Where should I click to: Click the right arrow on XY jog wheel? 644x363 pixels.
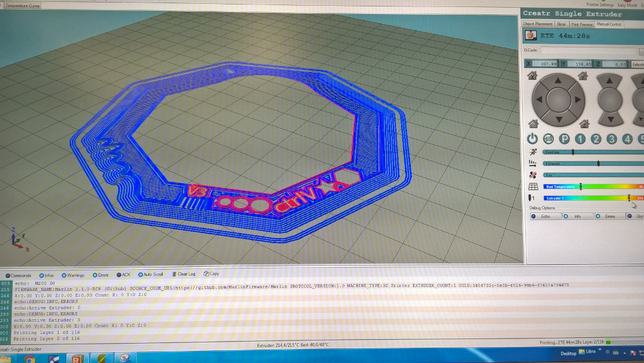[578, 99]
